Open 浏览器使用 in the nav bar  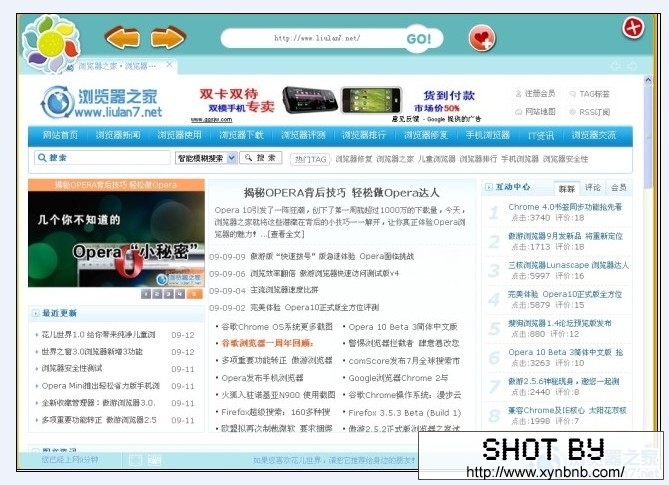coord(179,135)
